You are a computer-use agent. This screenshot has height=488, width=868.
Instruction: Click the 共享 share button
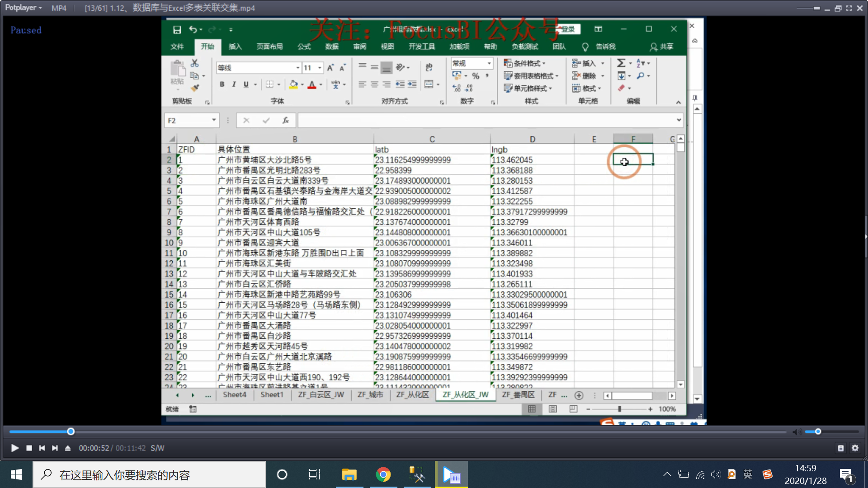coord(661,47)
